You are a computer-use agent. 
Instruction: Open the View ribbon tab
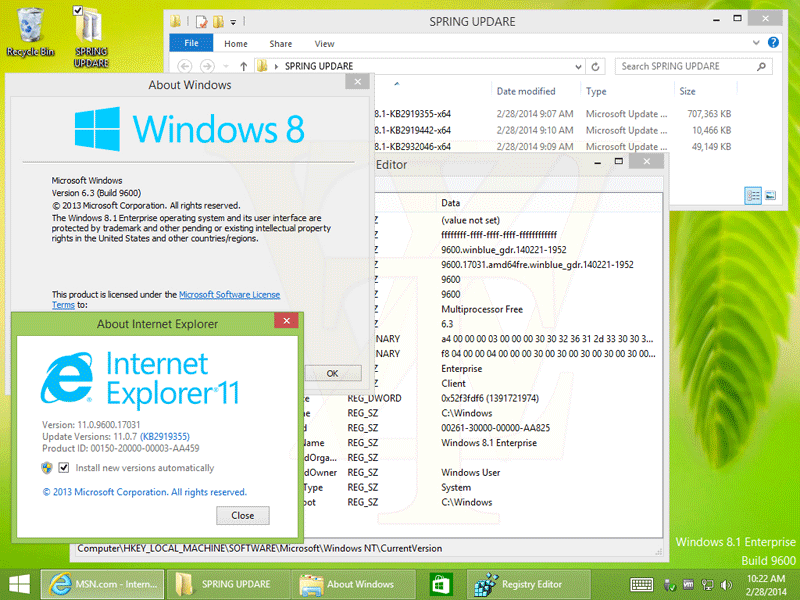tap(324, 44)
